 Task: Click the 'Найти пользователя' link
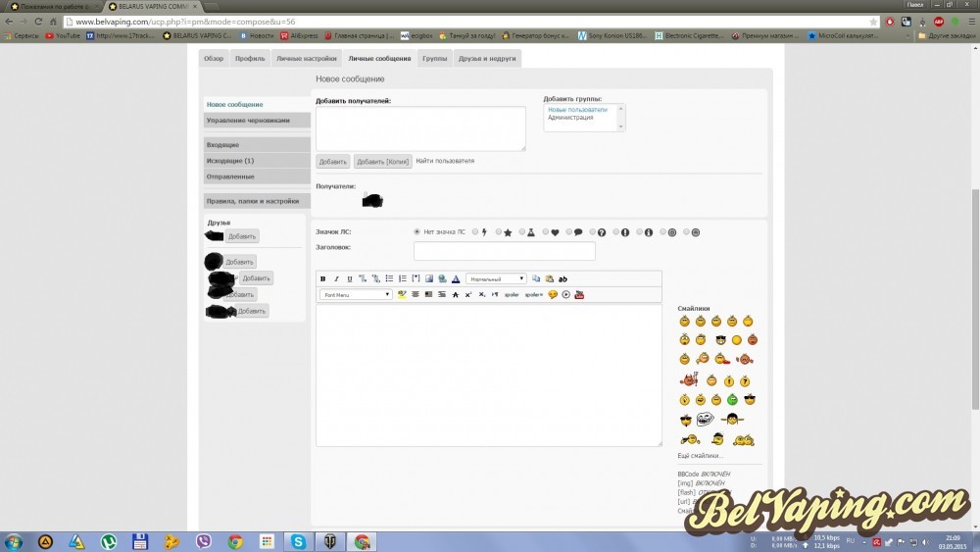pos(445,161)
